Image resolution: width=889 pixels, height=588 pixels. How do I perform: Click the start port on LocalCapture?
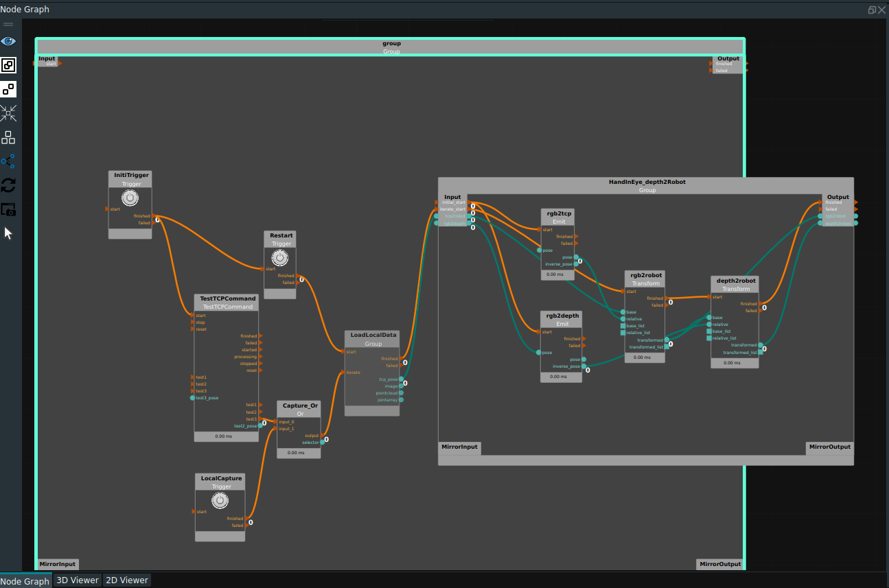pos(194,512)
